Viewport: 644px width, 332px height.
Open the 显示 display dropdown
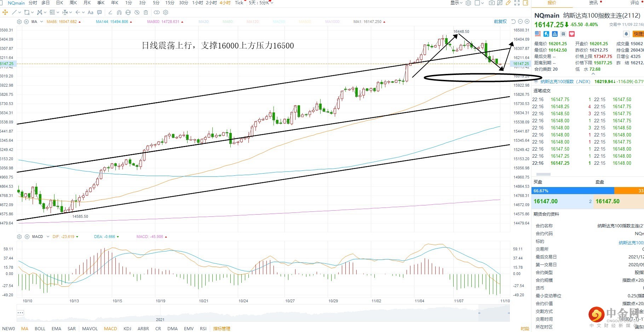456,3
